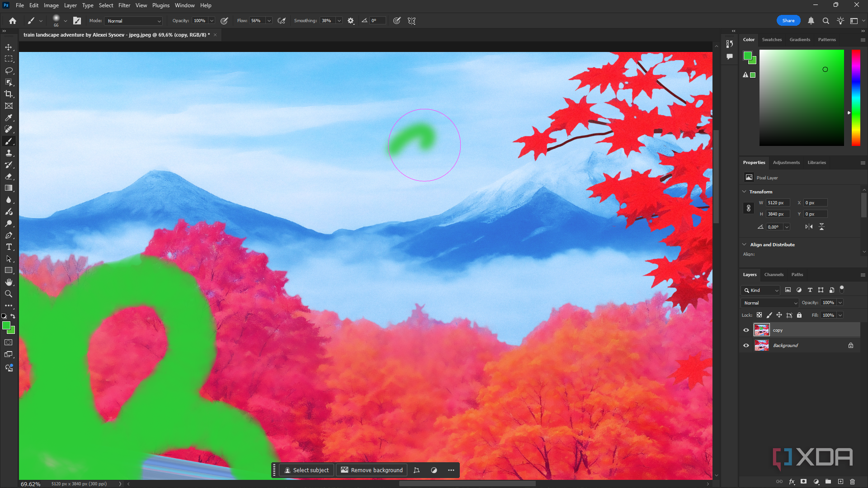The width and height of the screenshot is (868, 488).
Task: Select the Blur tool
Action: [x=9, y=200]
